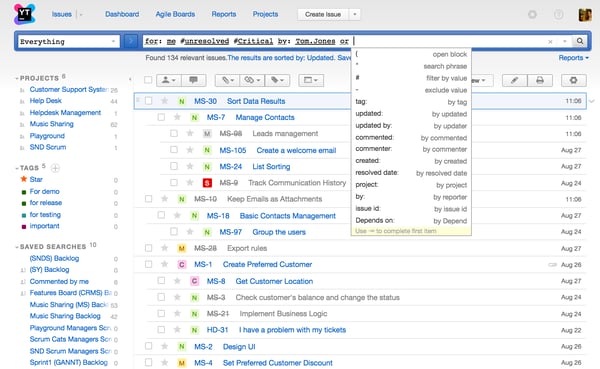Star the MS-30 Sort Data Results issue
The height and width of the screenshot is (369, 600).
point(165,101)
